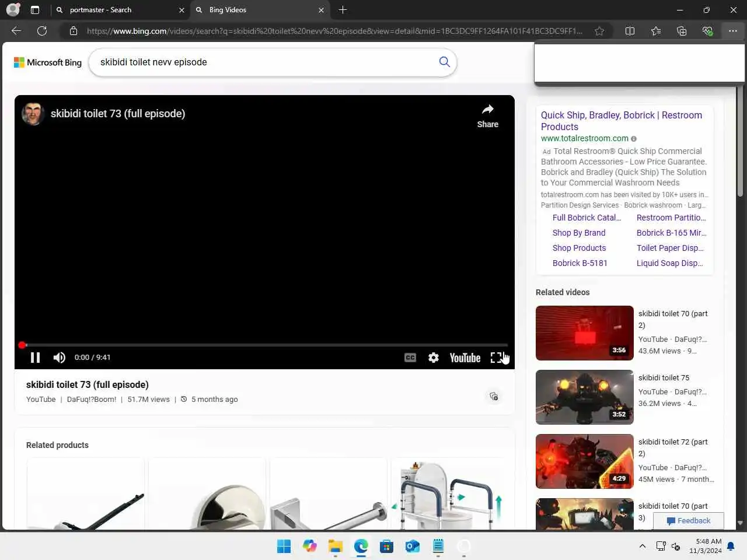Open Outlook from taskbar

(x=413, y=546)
